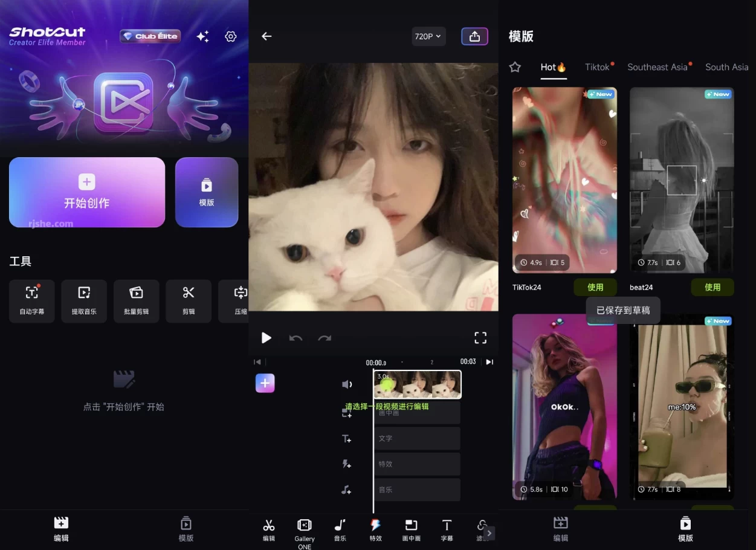Expand more tools with the right chevron
Image resolution: width=756 pixels, height=550 pixels.
pyautogui.click(x=489, y=532)
